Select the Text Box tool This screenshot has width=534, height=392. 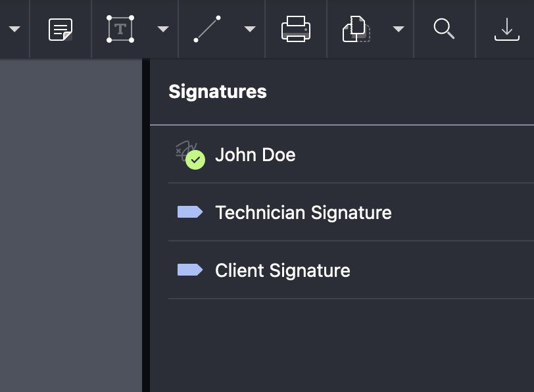coord(120,29)
